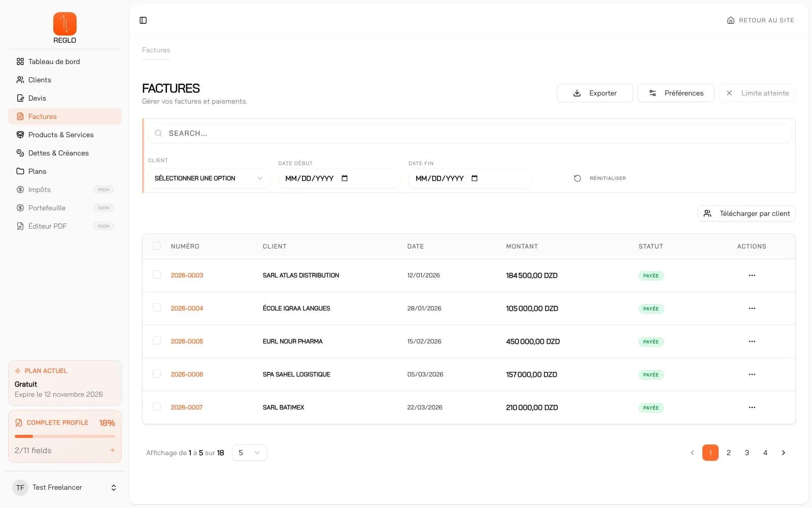Click the Dettes & Créances coins icon
812x508 pixels.
click(x=20, y=153)
